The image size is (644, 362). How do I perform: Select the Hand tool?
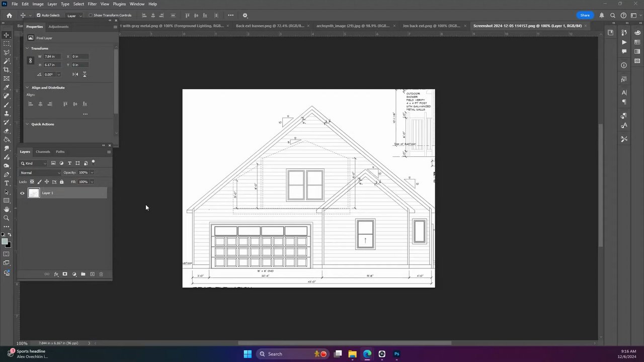[7, 209]
